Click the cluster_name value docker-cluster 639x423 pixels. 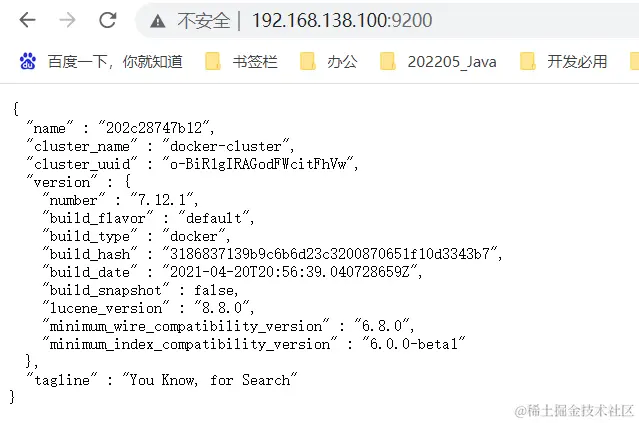pyautogui.click(x=226, y=146)
